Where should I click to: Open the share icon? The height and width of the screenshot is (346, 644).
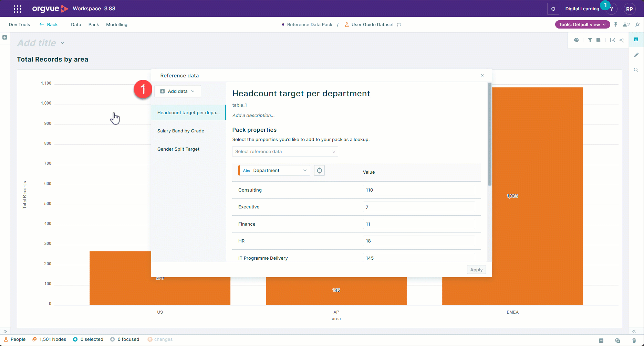(x=622, y=40)
